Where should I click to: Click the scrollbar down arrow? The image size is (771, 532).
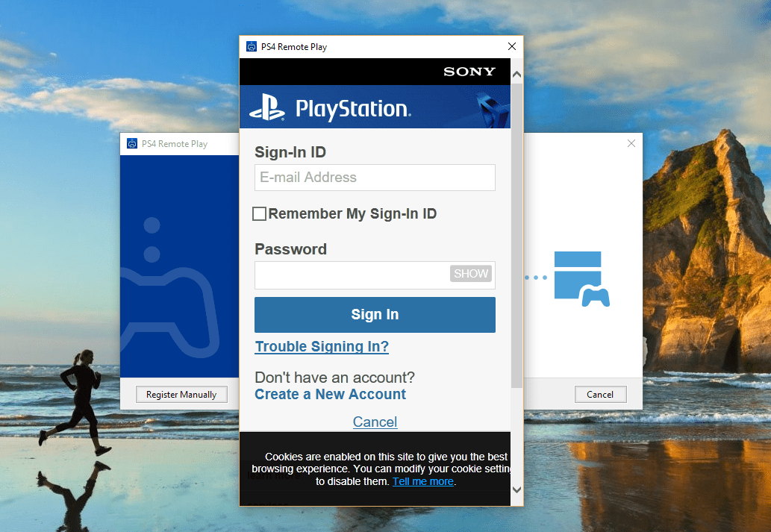516,489
